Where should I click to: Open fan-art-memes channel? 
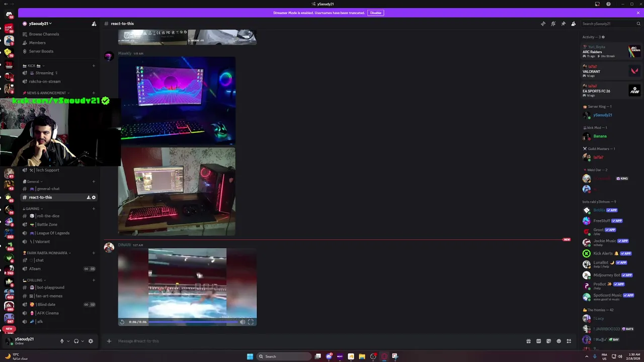[59, 296]
